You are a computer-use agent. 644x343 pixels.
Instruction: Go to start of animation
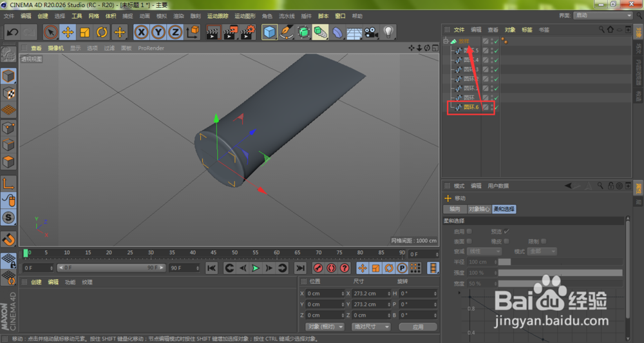point(211,268)
